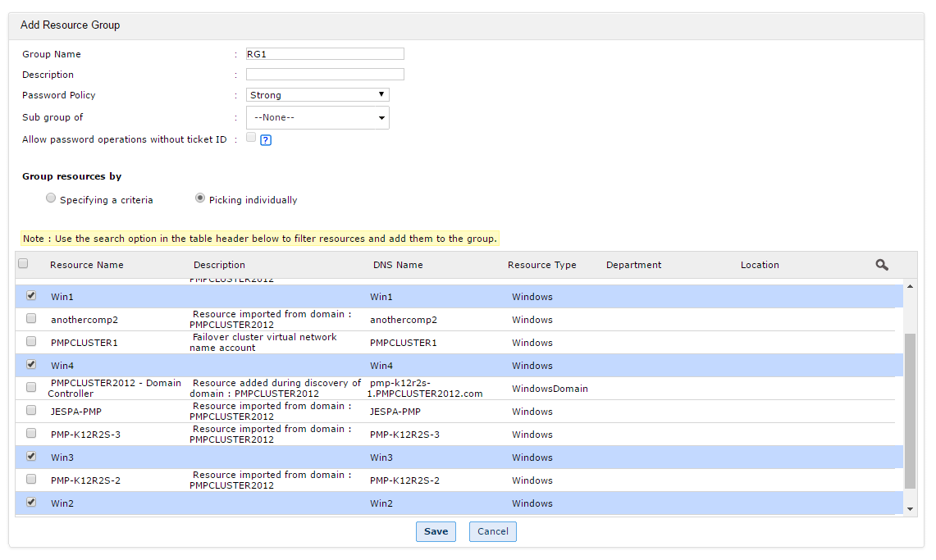Select the Picking individually radio option
Image resolution: width=936 pixels, height=560 pixels.
coord(200,198)
